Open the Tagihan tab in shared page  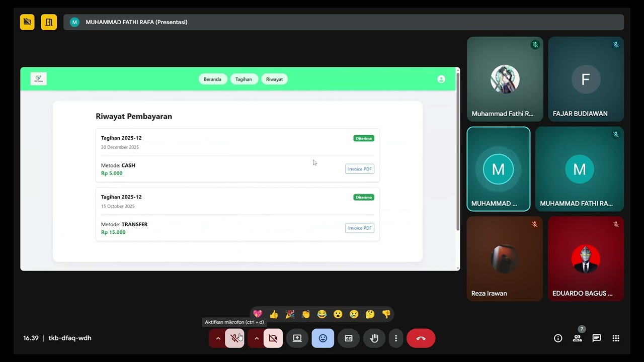244,79
